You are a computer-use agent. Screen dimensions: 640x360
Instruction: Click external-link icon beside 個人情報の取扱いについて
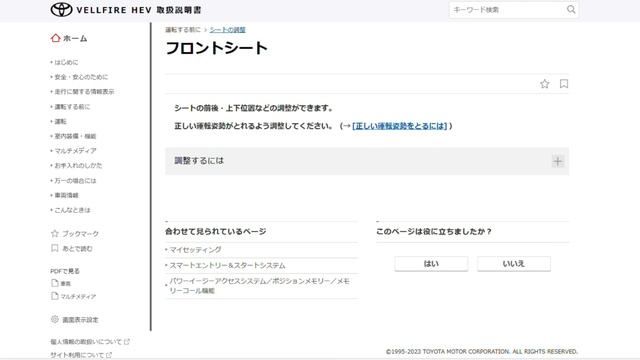click(x=127, y=342)
